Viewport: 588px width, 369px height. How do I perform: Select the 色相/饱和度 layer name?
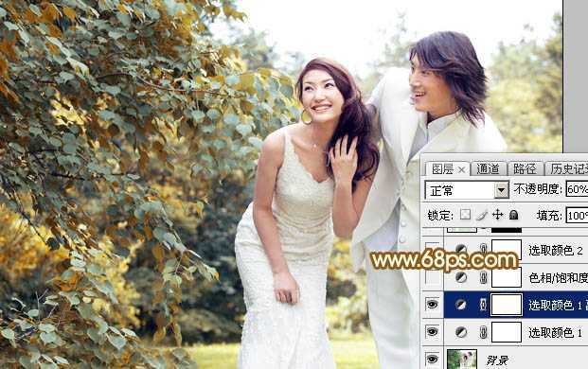[558, 277]
